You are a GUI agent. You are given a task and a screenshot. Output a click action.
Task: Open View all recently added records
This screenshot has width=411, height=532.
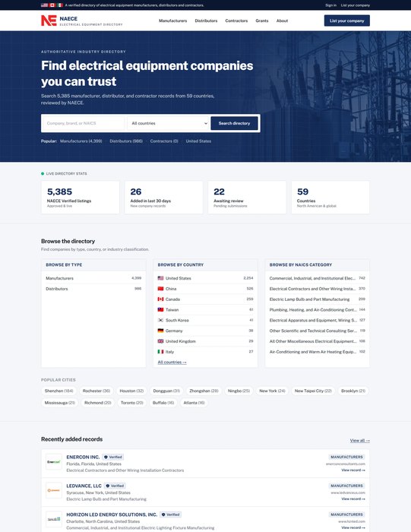point(360,440)
